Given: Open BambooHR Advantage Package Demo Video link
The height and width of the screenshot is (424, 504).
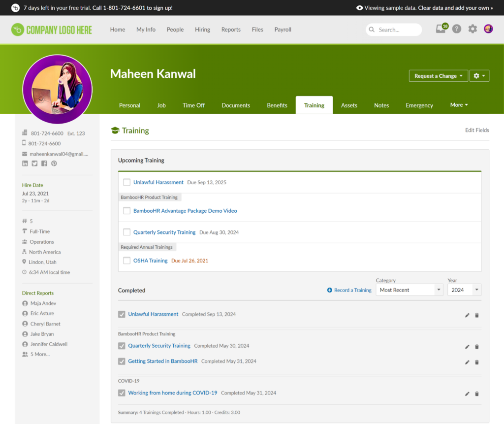Looking at the screenshot, I should click(185, 211).
